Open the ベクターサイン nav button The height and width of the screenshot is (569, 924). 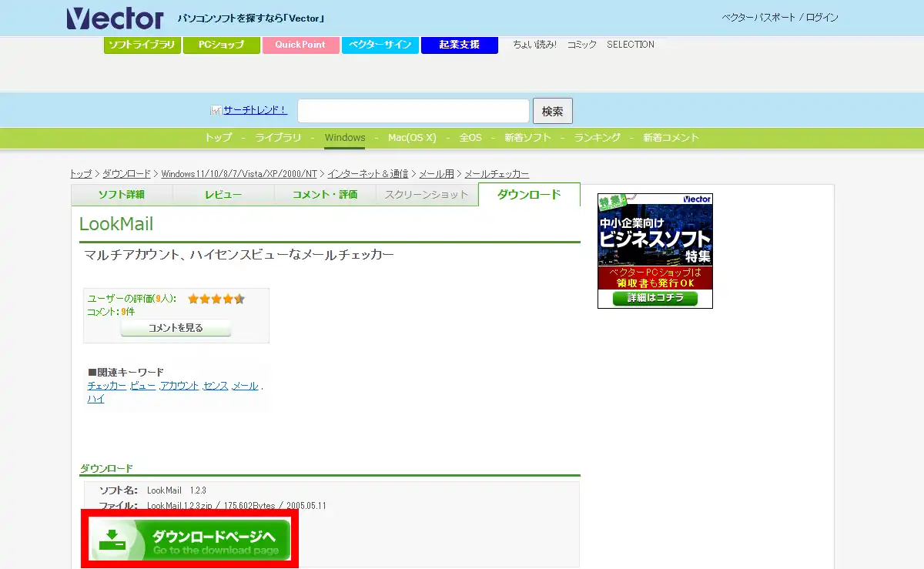380,45
